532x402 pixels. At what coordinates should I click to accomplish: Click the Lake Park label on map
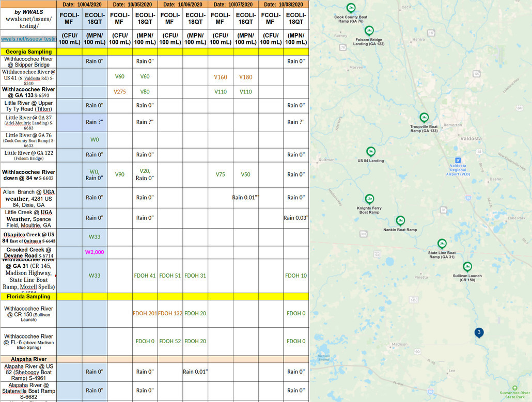pyautogui.click(x=517, y=218)
